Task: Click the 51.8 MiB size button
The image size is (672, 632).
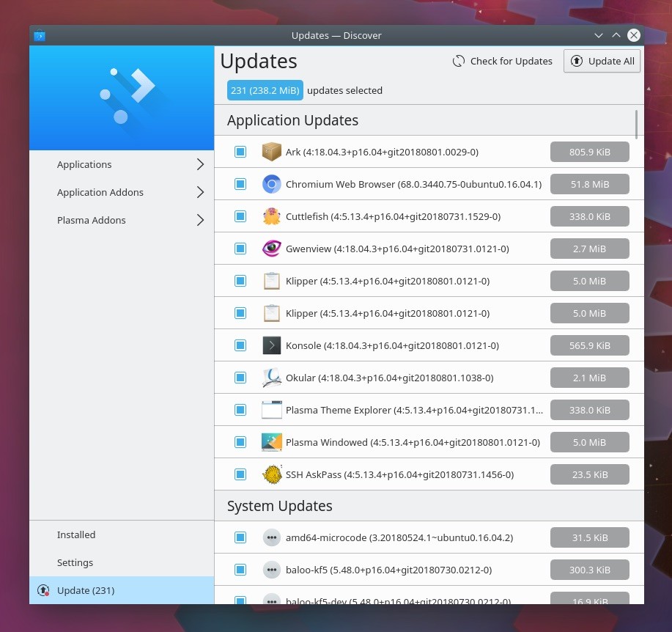Action: [589, 184]
